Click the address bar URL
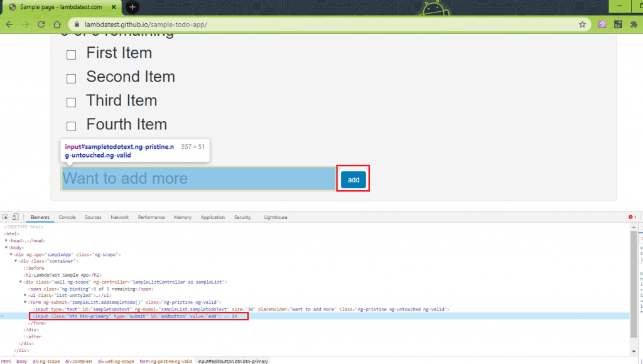The height and width of the screenshot is (364, 643). click(x=146, y=24)
